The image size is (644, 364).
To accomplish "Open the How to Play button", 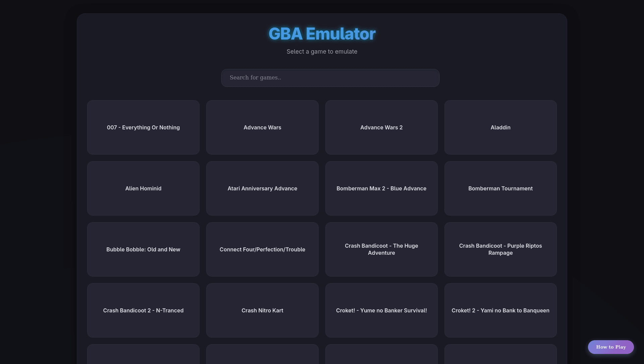I will 611,347.
